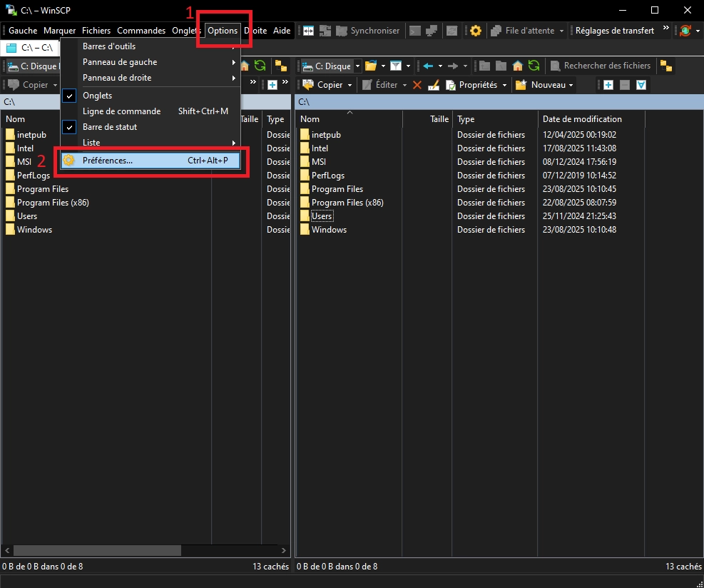704x588 pixels.
Task: Select Préférences... in Options menu
Action: pyautogui.click(x=151, y=161)
